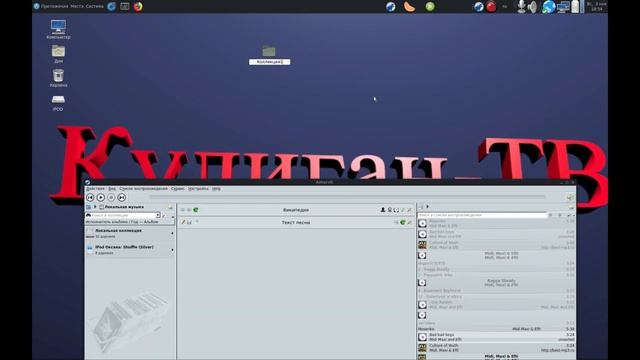Stop playback with the Amarok stop button
640x360 pixels.
(111, 198)
